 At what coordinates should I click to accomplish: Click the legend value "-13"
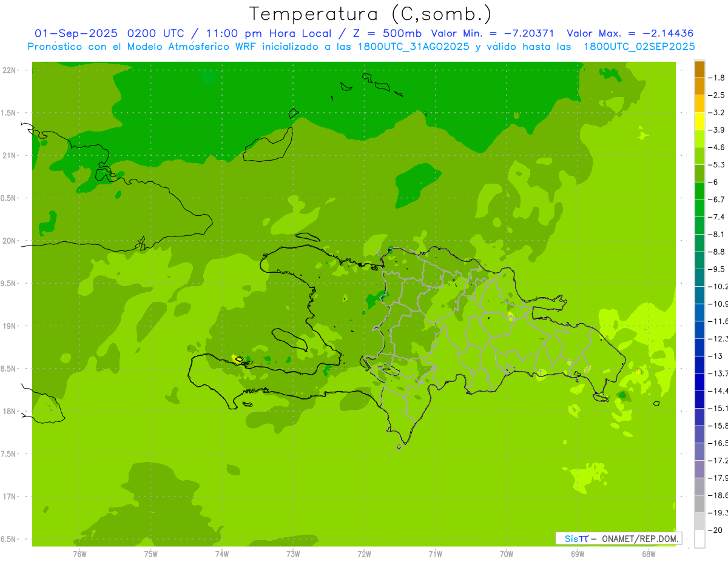tap(715, 356)
